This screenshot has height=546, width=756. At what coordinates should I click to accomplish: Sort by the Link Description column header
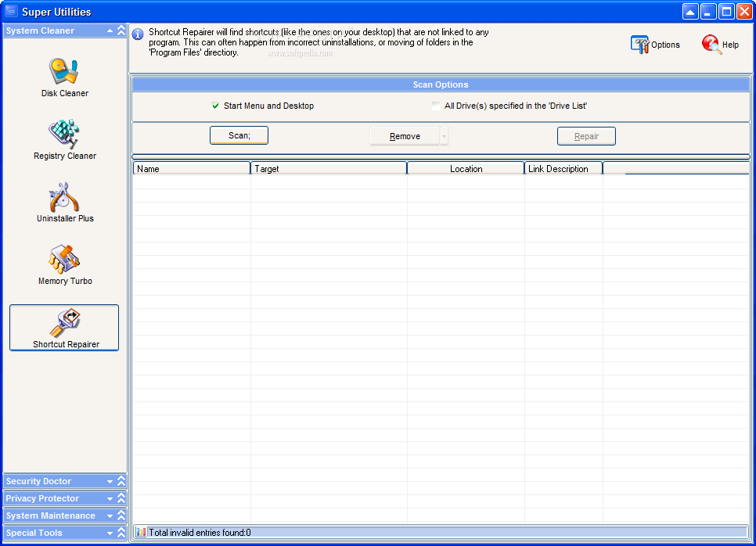[x=563, y=169]
